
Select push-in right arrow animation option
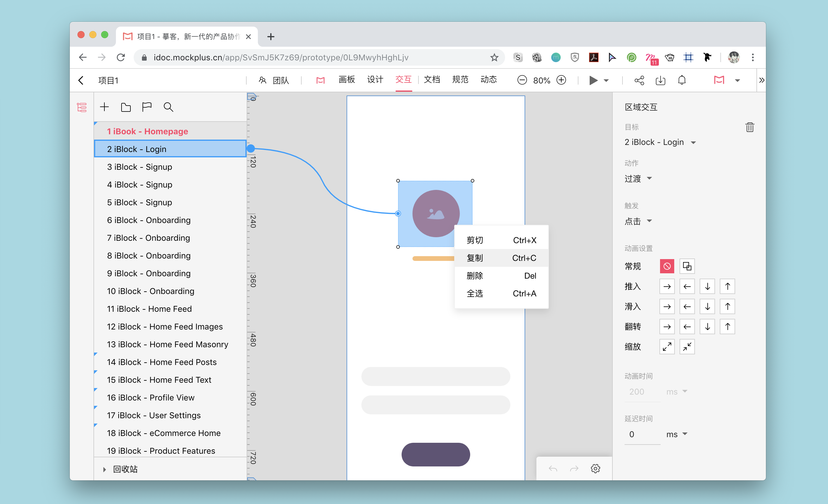[x=667, y=286]
